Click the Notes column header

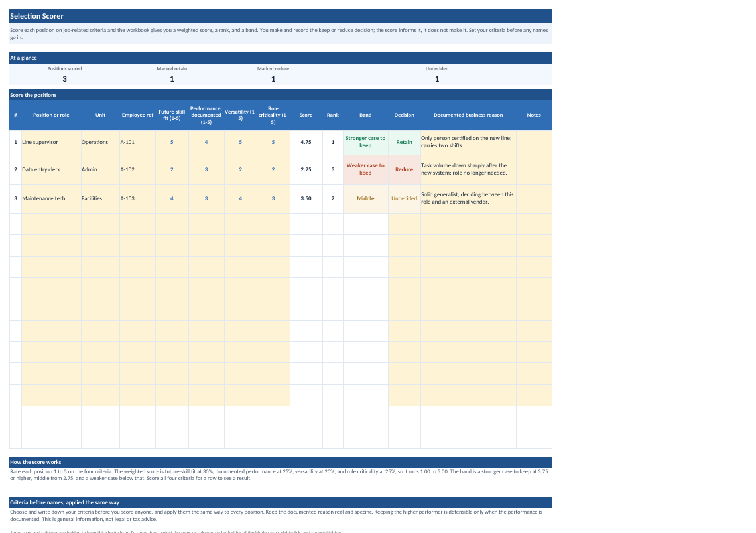[x=534, y=115]
